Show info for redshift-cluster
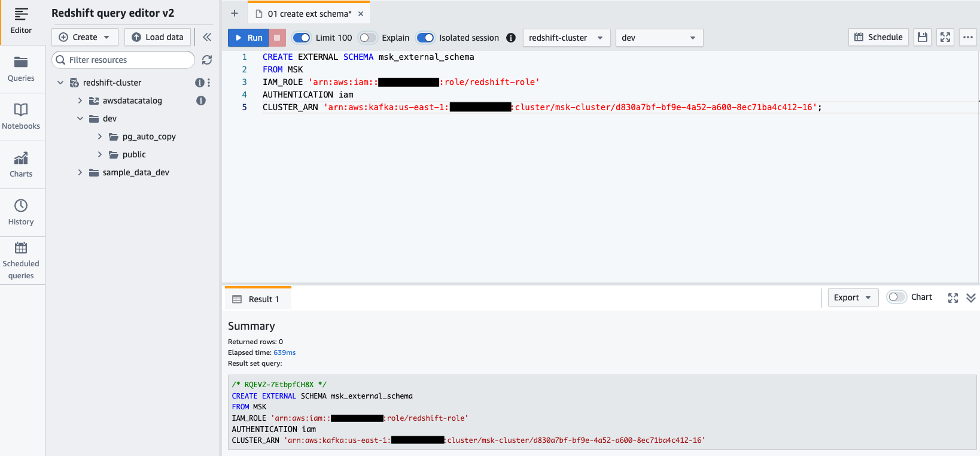980x456 pixels. tap(200, 83)
